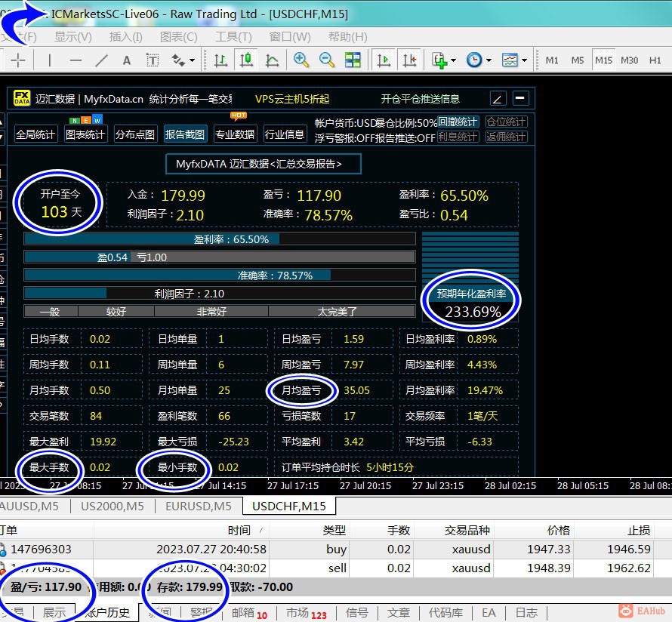This screenshot has height=622, width=672.
Task: Open the 帮助(H) menu
Action: pos(347,37)
